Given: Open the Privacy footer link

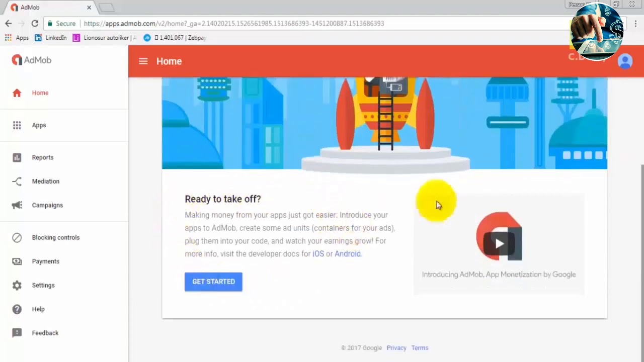Looking at the screenshot, I should [396, 348].
